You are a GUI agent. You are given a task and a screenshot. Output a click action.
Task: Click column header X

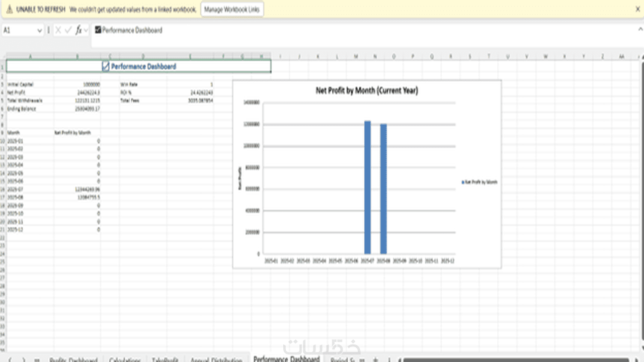coord(565,56)
